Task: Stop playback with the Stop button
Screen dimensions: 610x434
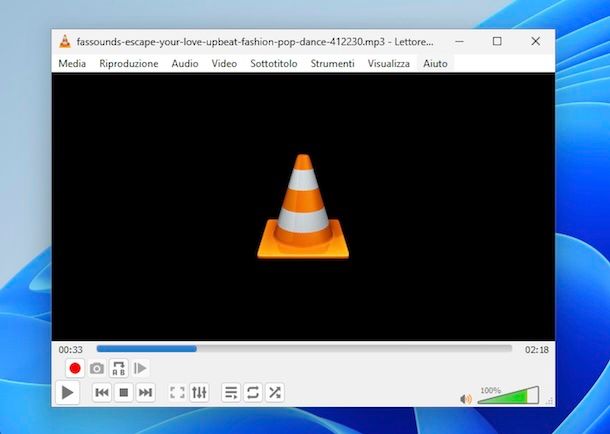Action: pyautogui.click(x=124, y=392)
